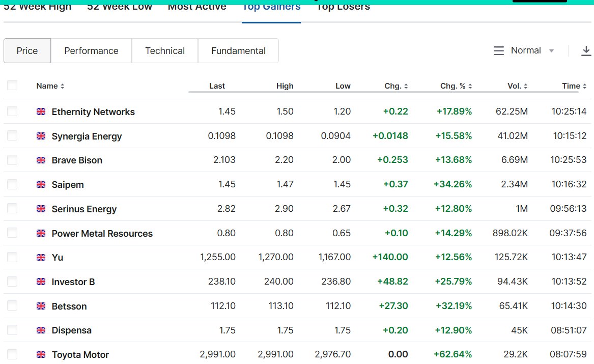Check the Yu row checkbox

(x=12, y=257)
